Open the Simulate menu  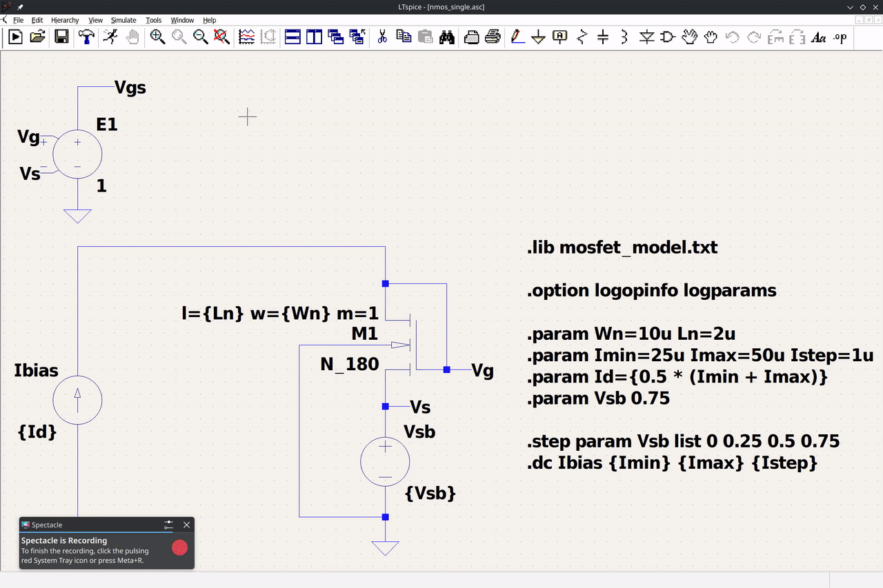(x=123, y=21)
